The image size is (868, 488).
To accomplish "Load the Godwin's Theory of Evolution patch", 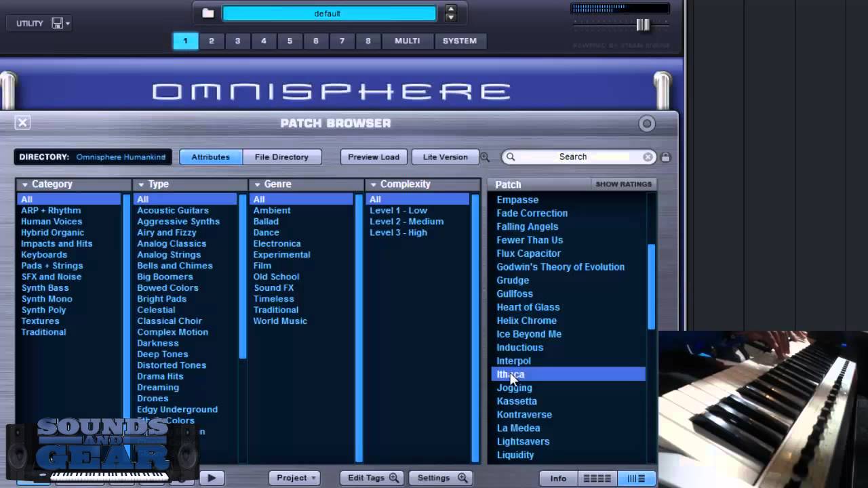I will pos(561,267).
